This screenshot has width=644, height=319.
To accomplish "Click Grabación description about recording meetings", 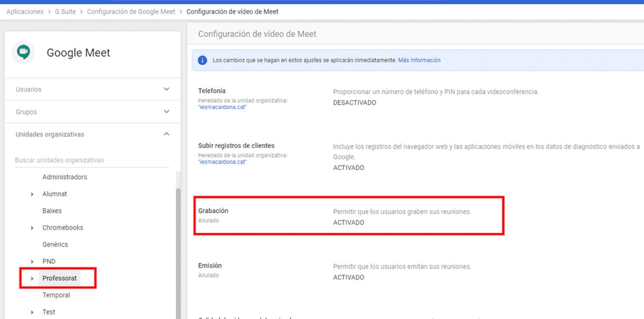I will [402, 212].
